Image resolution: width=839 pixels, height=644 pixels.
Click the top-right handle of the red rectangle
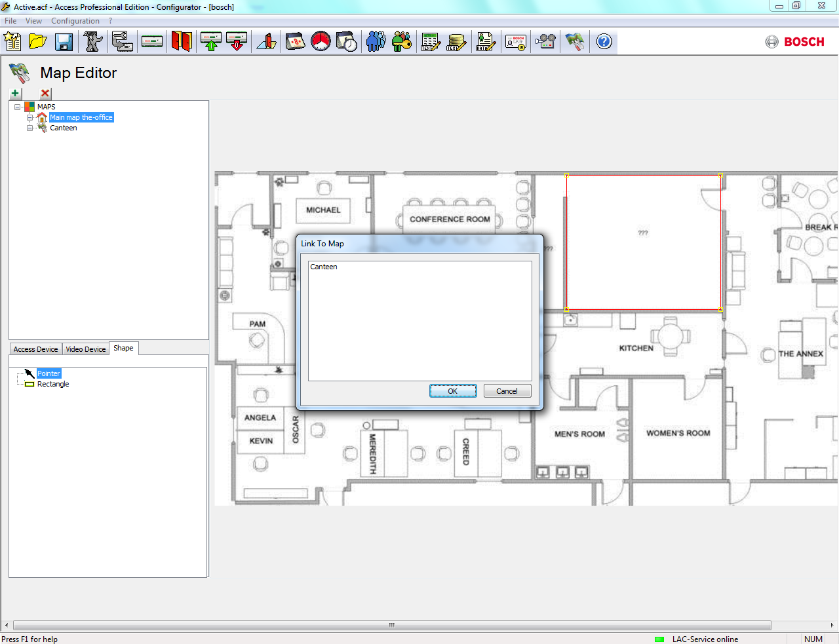[x=721, y=175]
